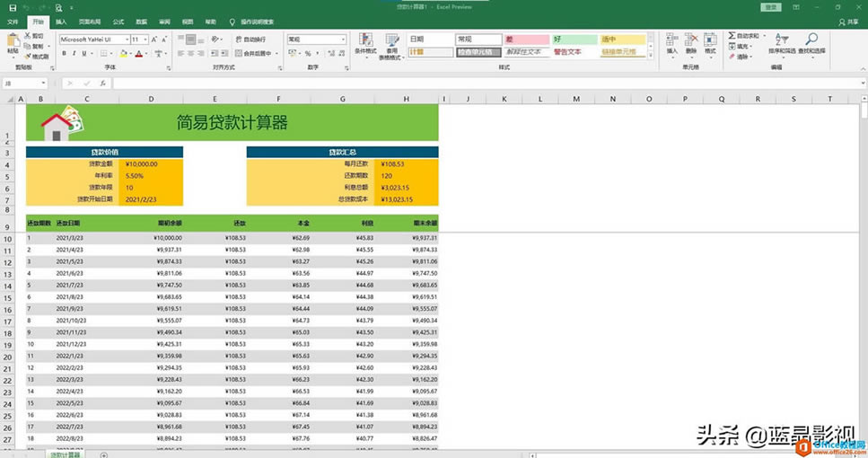Click the Paste (粘贴) clipboard icon
The width and height of the screenshot is (868, 458).
coord(13,41)
